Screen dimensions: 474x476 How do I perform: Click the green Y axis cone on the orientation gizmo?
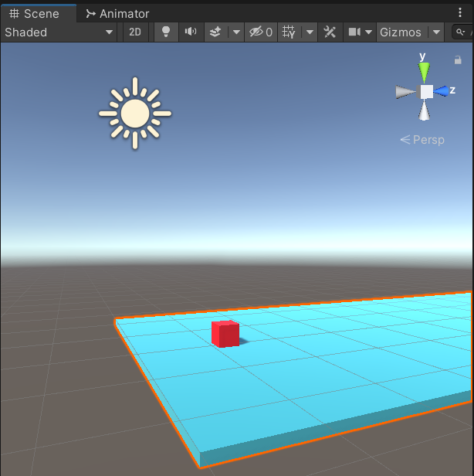click(424, 73)
